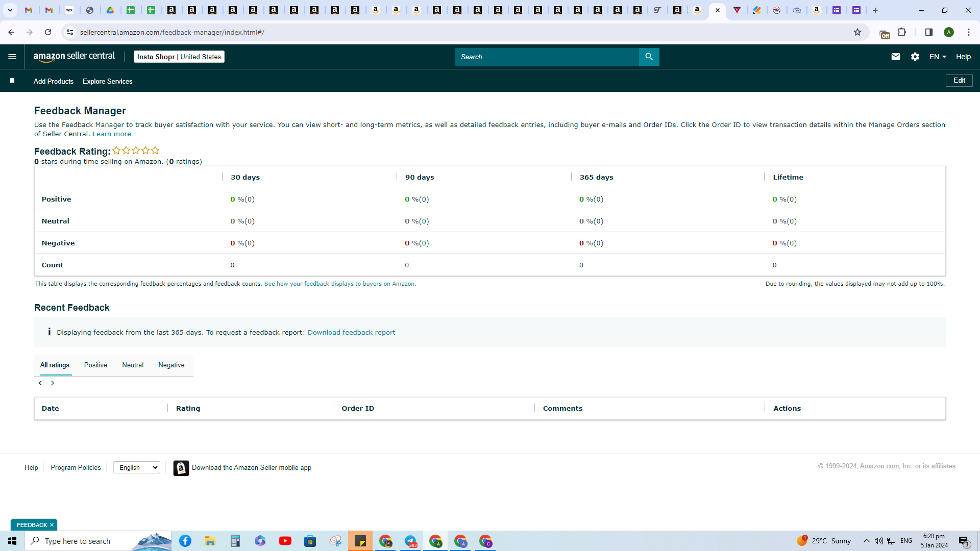Select the Positive tab

coord(95,365)
